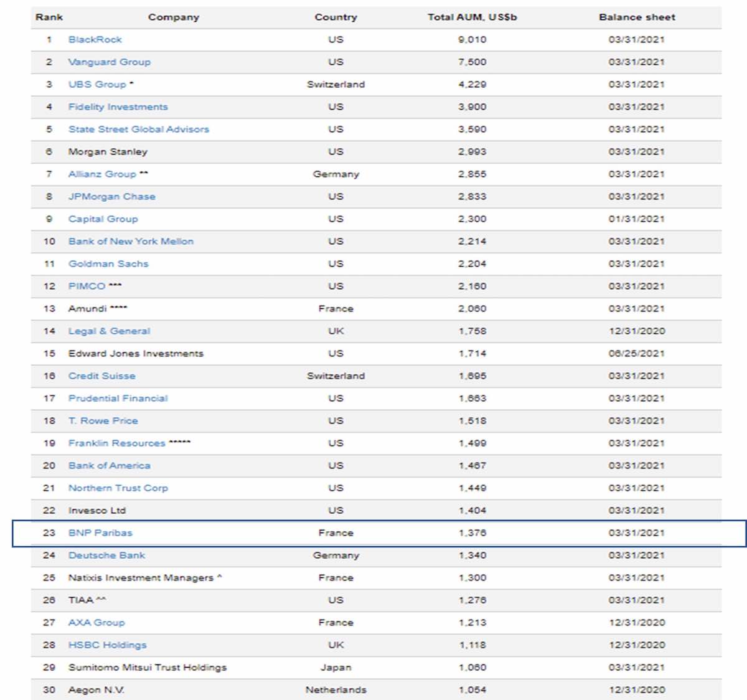The image size is (747, 700).
Task: Click the Country column header
Action: pyautogui.click(x=336, y=17)
